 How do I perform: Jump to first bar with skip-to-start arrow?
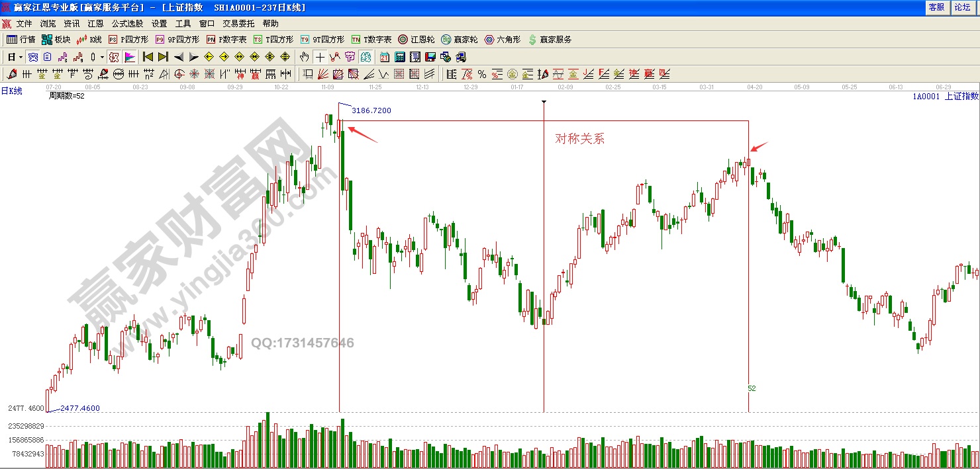point(148,57)
